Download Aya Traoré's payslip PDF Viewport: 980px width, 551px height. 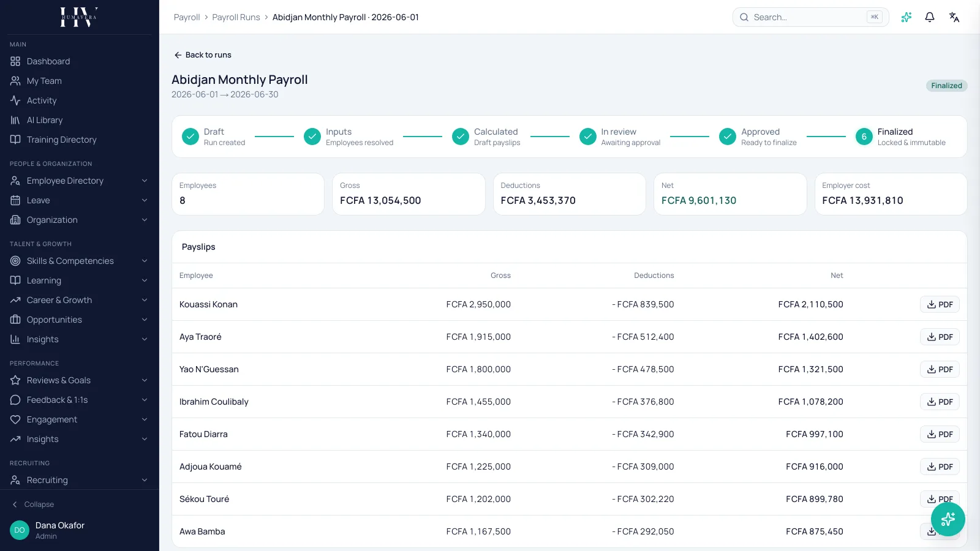[940, 337]
